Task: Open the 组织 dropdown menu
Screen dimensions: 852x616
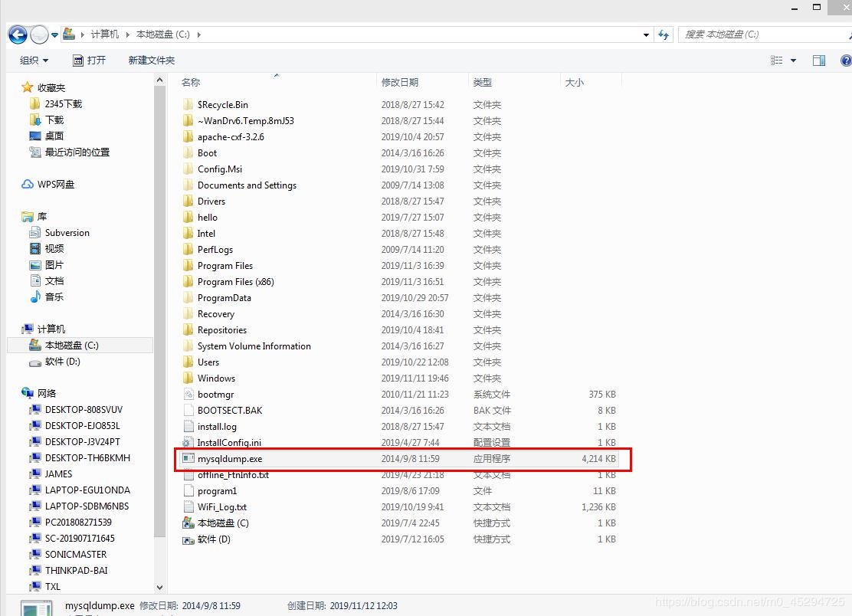Action: tap(34, 61)
